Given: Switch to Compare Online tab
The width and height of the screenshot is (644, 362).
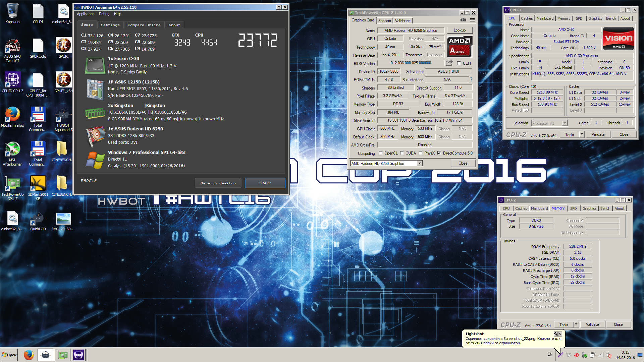Looking at the screenshot, I should [x=144, y=25].
